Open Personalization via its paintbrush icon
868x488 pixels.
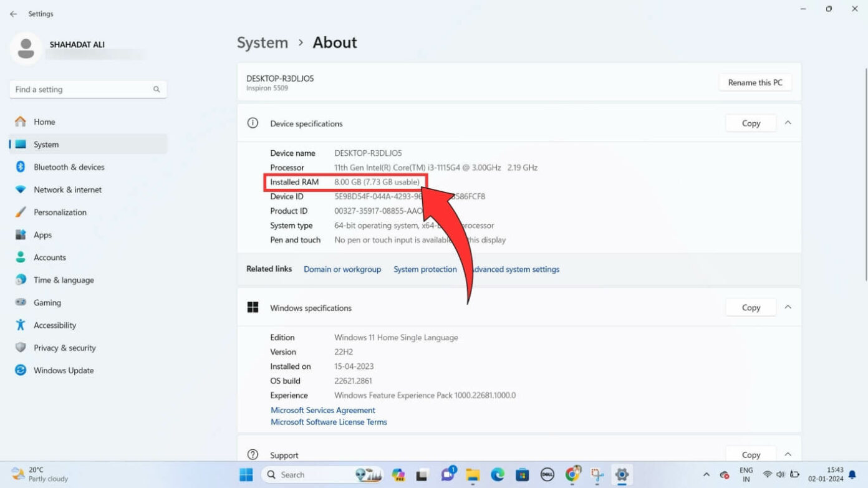point(21,212)
